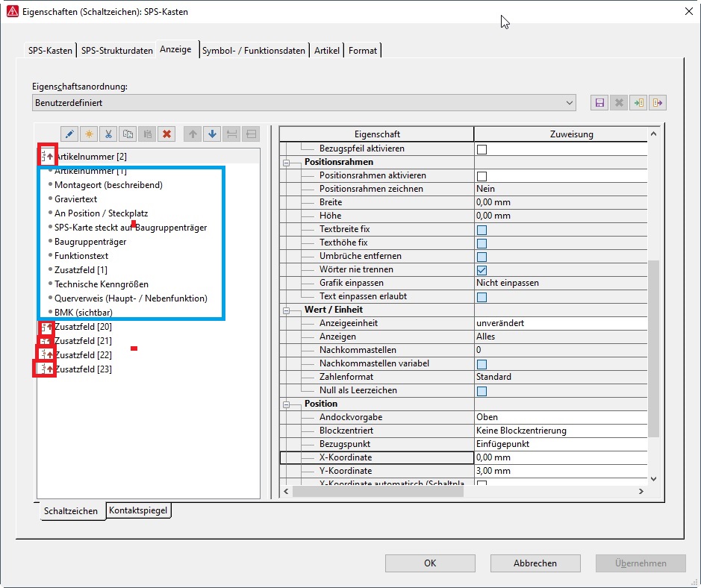This screenshot has height=588, width=701.
Task: Enable the Umbrüche entfernen checkbox
Action: coord(482,257)
